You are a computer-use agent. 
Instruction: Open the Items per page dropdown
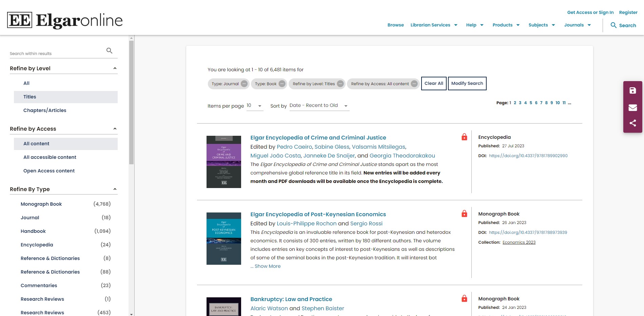tap(255, 106)
